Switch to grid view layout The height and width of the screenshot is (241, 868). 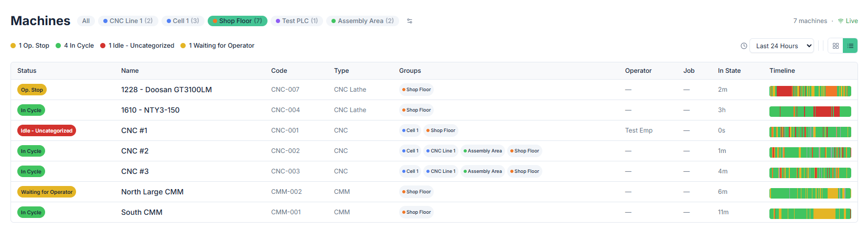point(835,46)
